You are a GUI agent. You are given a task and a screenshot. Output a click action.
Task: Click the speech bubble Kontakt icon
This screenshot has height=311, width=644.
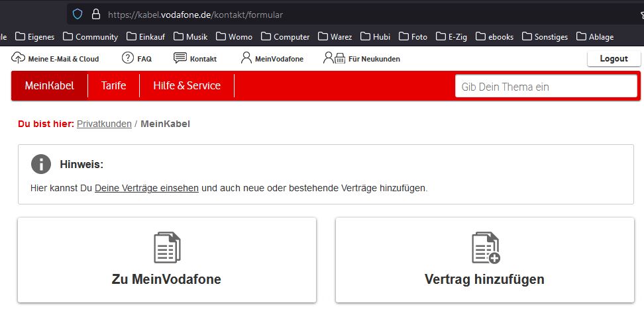tap(180, 58)
